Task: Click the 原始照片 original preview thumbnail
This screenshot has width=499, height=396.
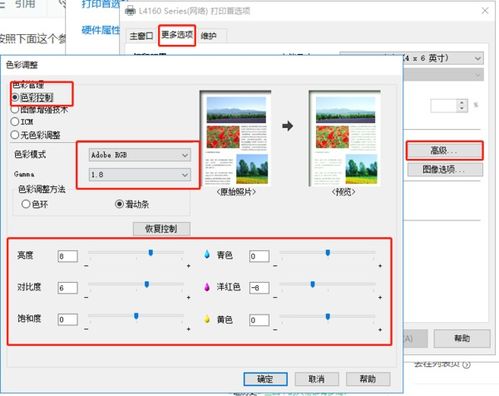Action: 236,138
